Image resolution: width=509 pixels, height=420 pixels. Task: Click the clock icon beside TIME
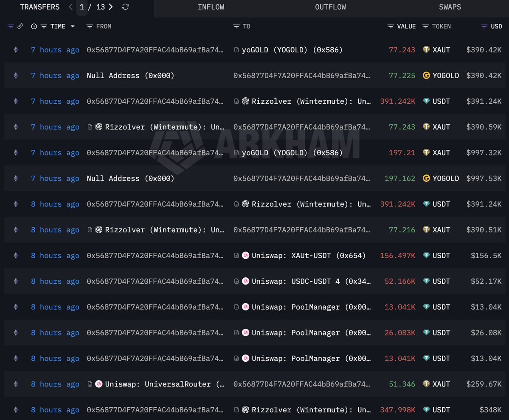tap(34, 26)
